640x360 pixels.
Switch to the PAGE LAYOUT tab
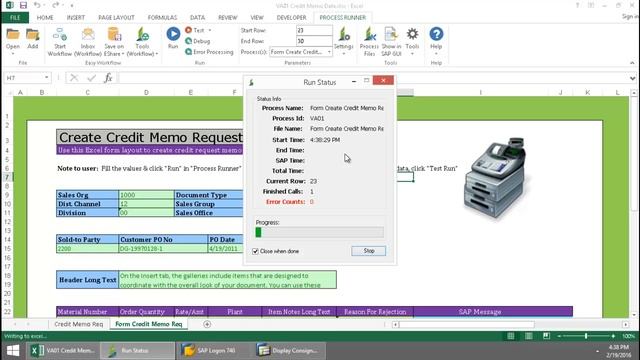coord(116,18)
